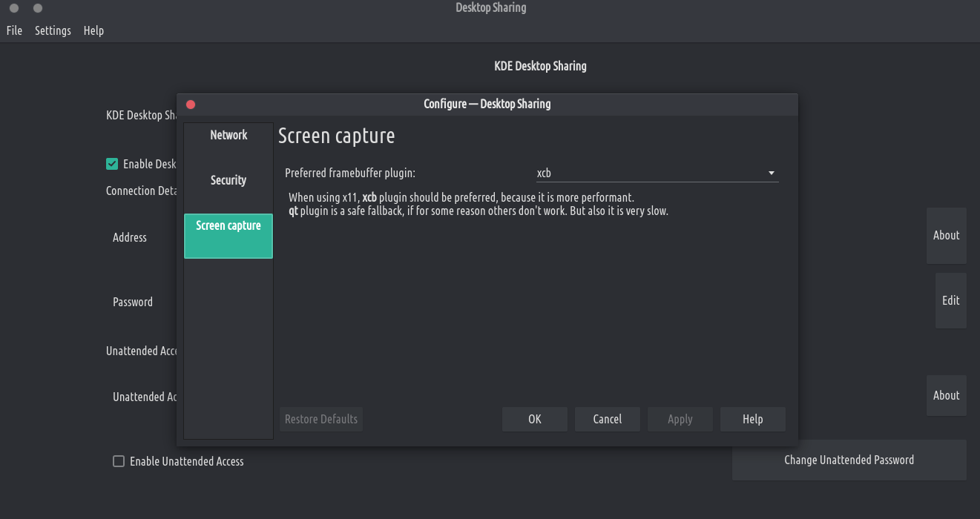
Task: Open the Help menu in menu bar
Action: pyautogui.click(x=93, y=30)
